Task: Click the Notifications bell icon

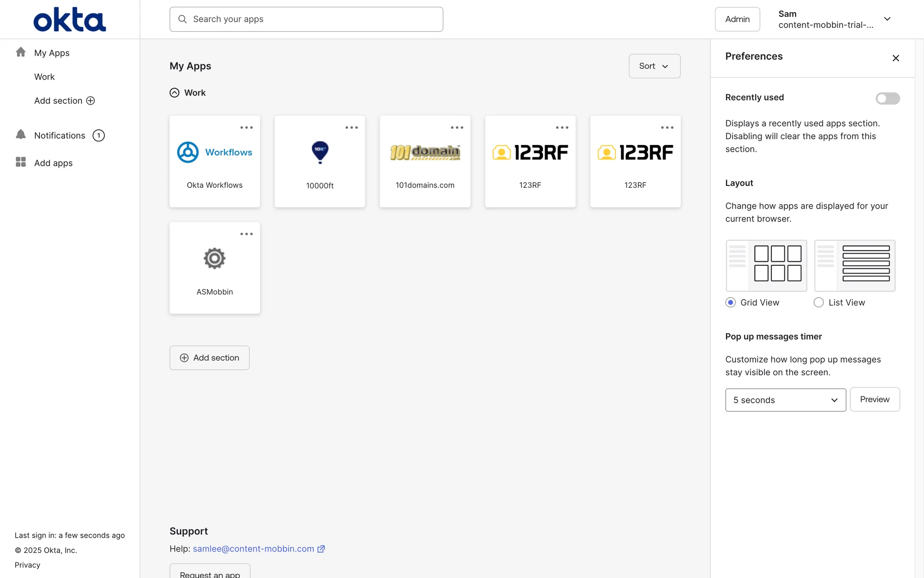Action: (21, 135)
